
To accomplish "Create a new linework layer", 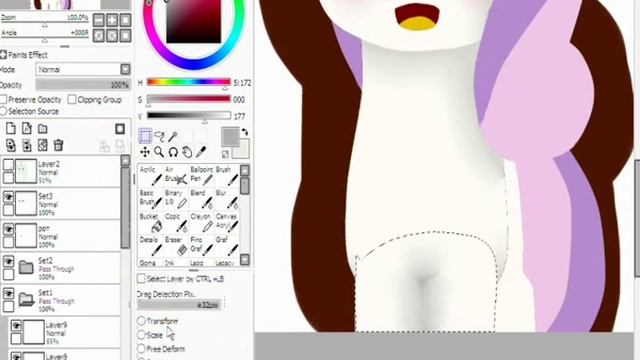I will pos(27,129).
